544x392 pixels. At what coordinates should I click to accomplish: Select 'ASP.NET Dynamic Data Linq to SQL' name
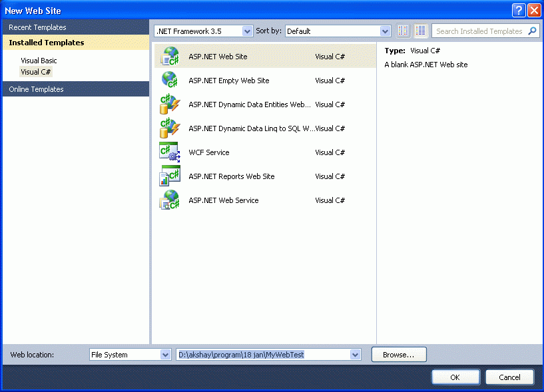[252, 128]
